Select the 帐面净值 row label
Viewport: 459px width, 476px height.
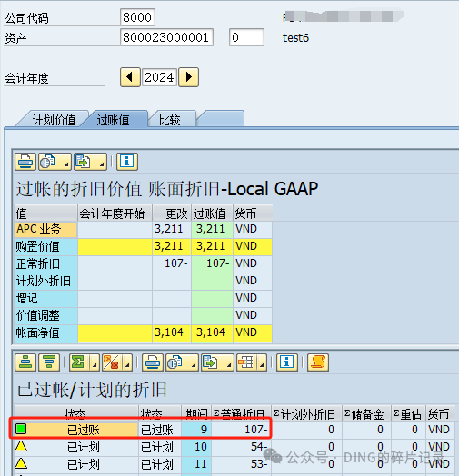click(x=45, y=332)
